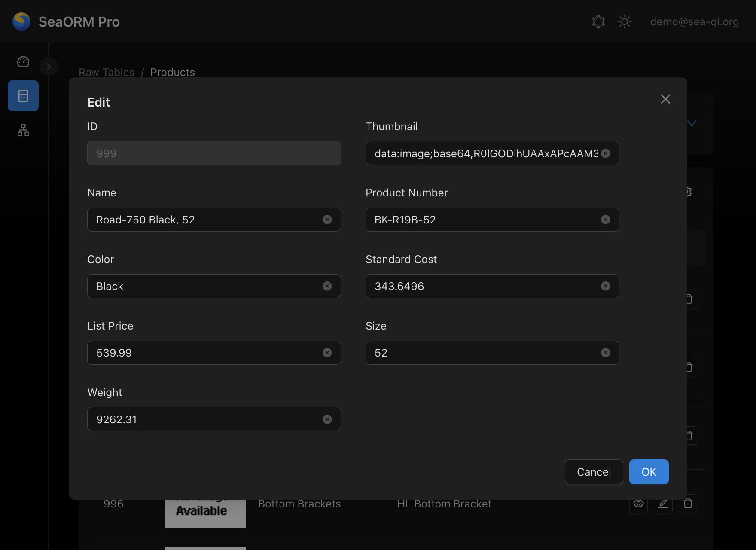Click OK to save edits
The height and width of the screenshot is (550, 756).
[649, 472]
